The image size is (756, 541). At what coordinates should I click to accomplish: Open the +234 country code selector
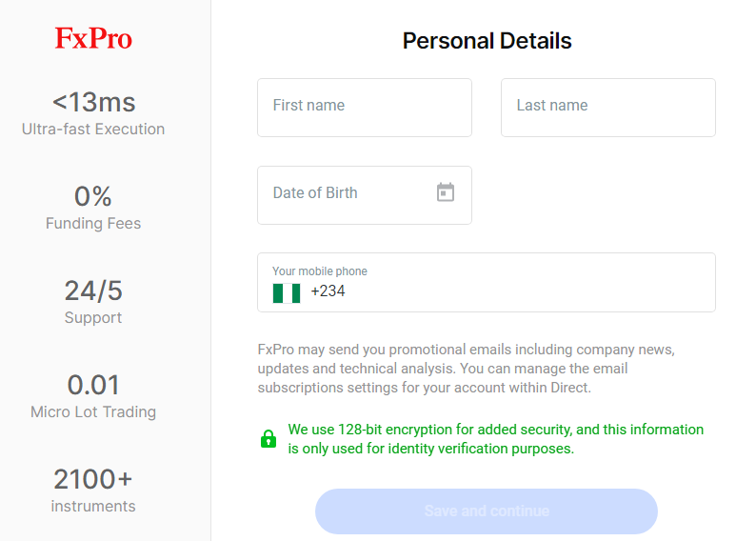(x=328, y=291)
